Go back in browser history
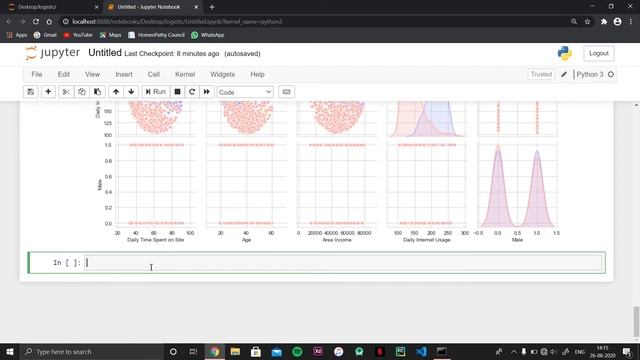Image resolution: width=640 pixels, height=360 pixels. pyautogui.click(x=9, y=22)
